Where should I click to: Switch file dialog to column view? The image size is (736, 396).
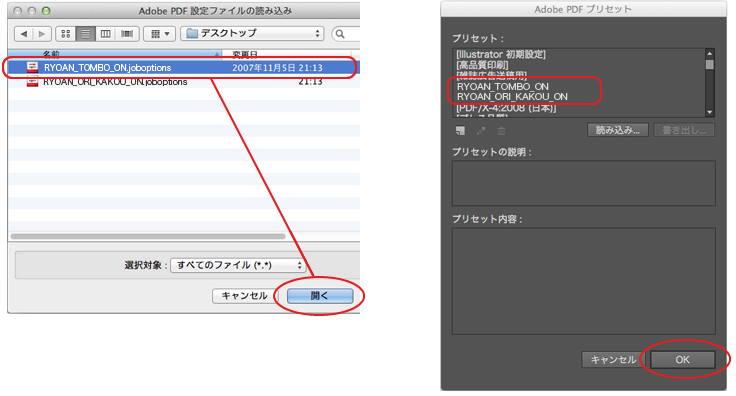point(106,34)
